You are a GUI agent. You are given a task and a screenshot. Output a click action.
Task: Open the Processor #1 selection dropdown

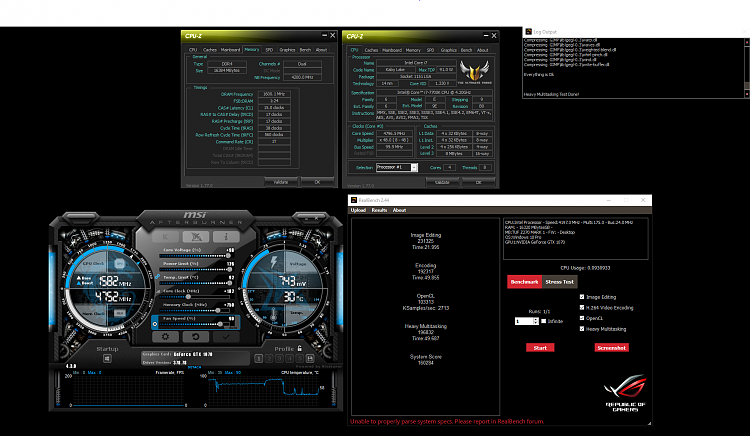click(x=397, y=167)
